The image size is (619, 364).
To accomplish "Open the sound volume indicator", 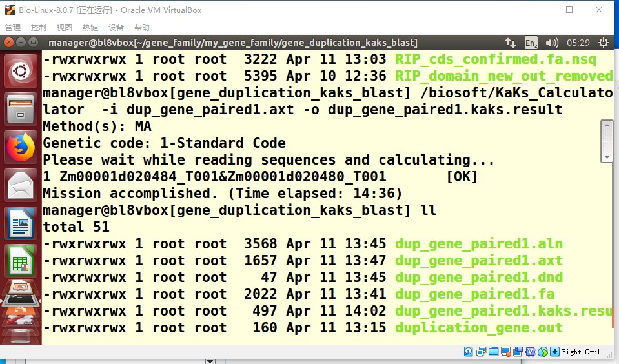I will [x=551, y=43].
